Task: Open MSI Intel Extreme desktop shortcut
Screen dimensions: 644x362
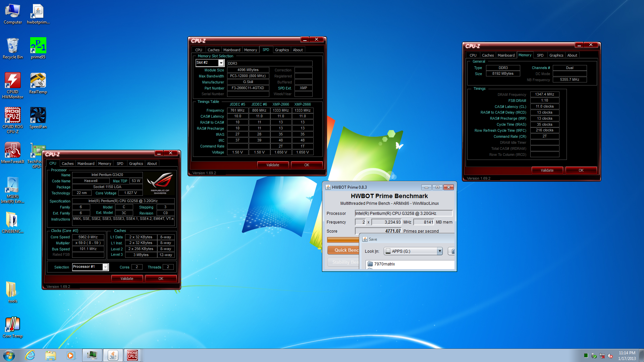Action: pos(13,190)
